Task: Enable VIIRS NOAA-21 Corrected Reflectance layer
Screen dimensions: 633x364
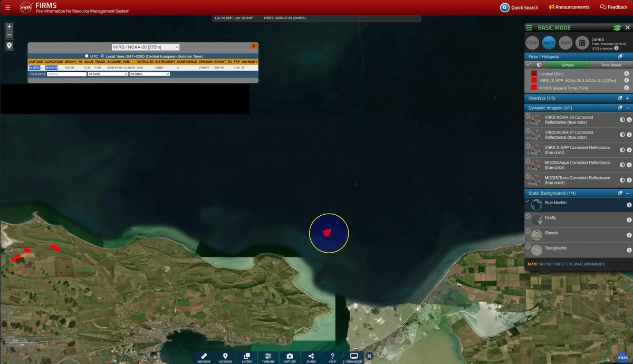Action: 528,131
